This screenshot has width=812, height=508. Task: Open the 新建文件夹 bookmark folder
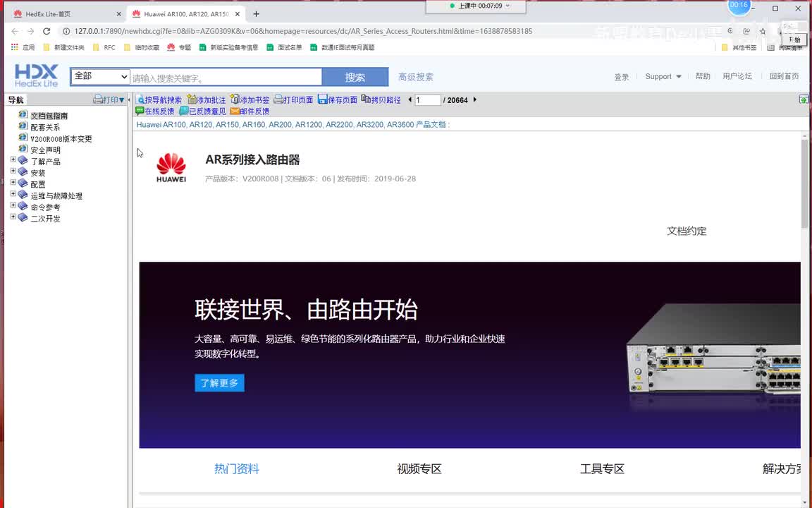63,47
